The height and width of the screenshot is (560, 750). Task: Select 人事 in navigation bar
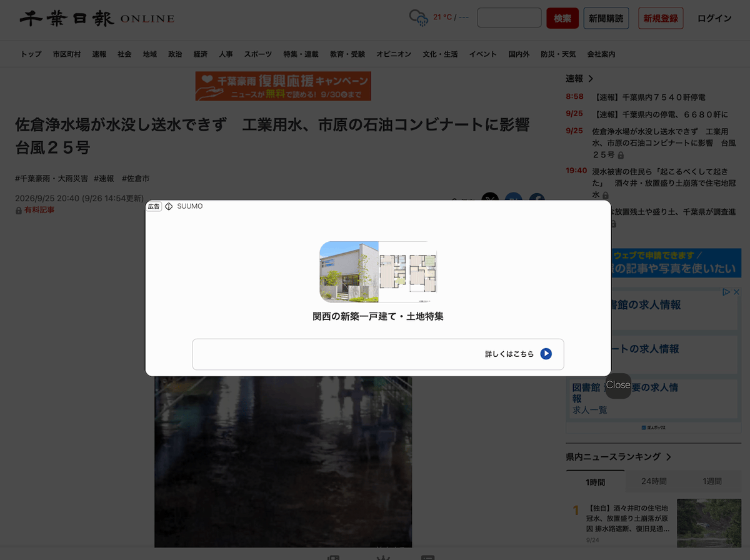pos(226,54)
